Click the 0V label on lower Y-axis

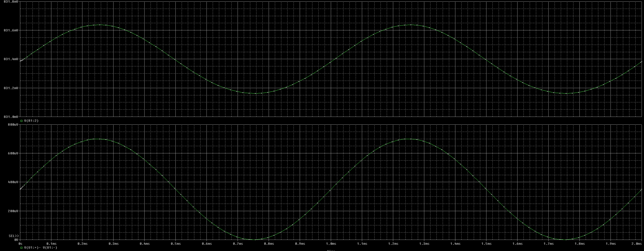(x=16, y=240)
